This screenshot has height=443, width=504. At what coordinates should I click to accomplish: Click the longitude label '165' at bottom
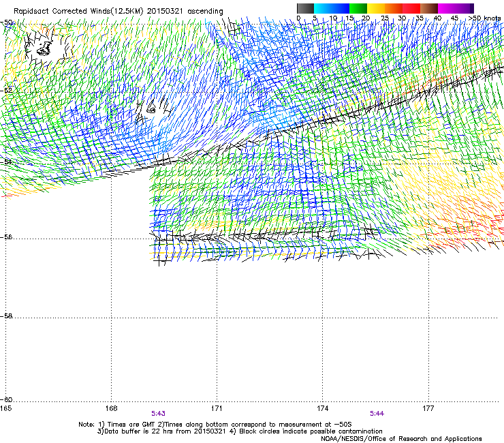(5, 408)
